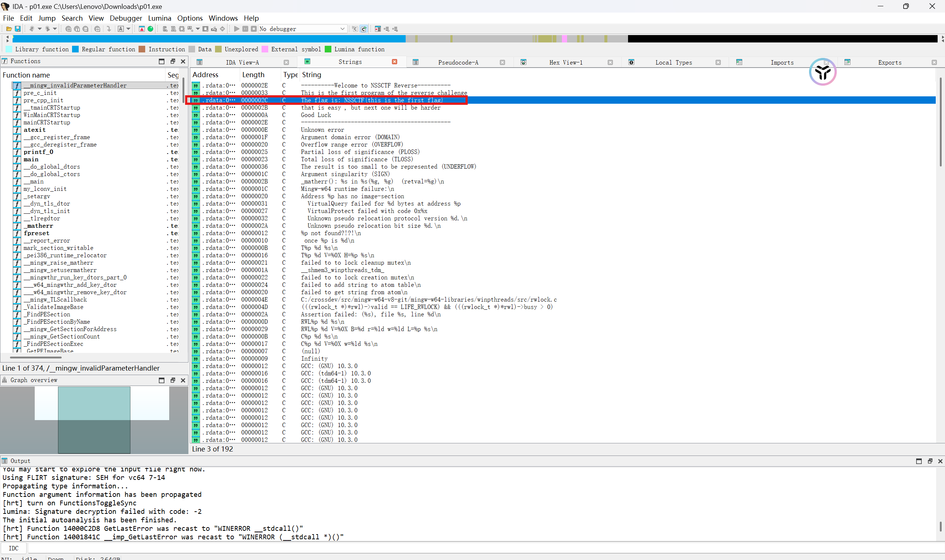
Task: Toggle the highlighted C sync toolbar button
Action: [x=364, y=29]
